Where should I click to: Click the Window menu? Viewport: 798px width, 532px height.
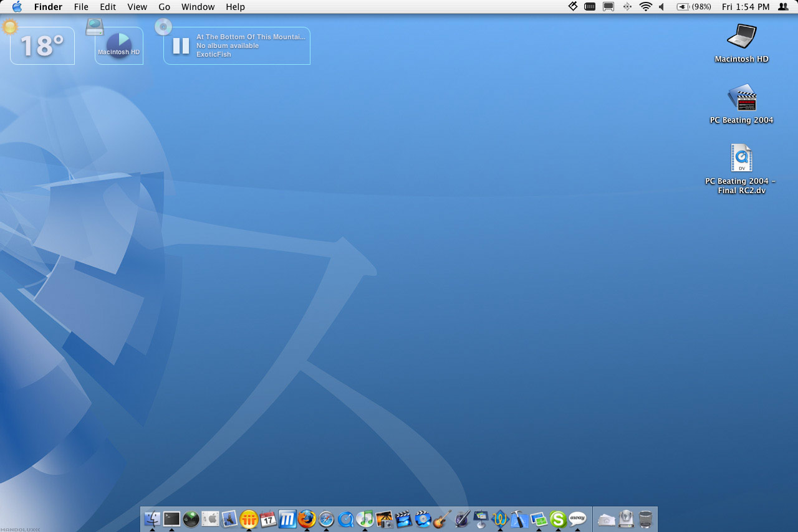(198, 7)
